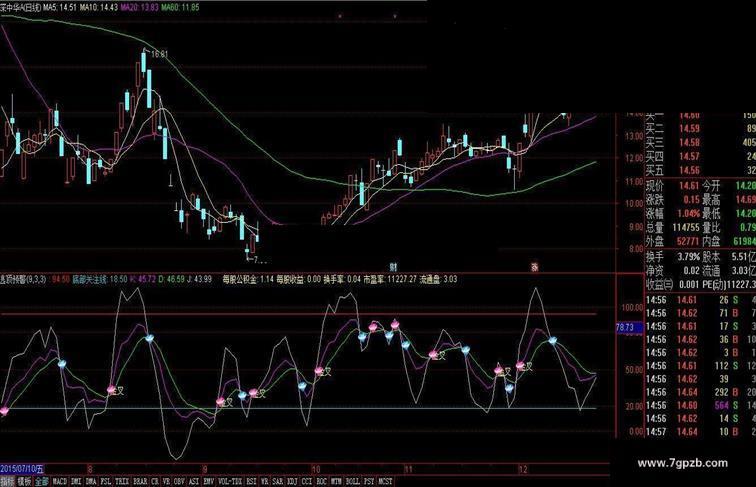The height and width of the screenshot is (487, 756).
Task: Switch indicator to MACD
Action: point(60,481)
